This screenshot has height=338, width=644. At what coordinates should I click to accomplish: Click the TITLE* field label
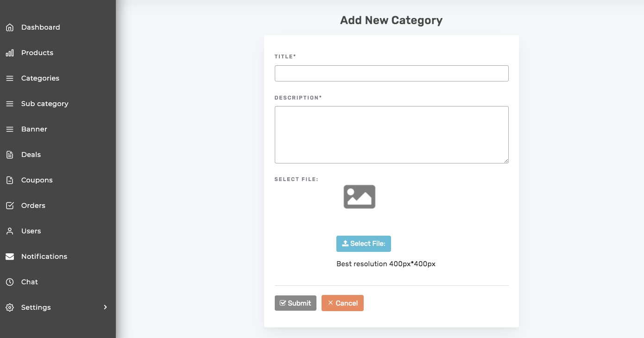click(285, 56)
